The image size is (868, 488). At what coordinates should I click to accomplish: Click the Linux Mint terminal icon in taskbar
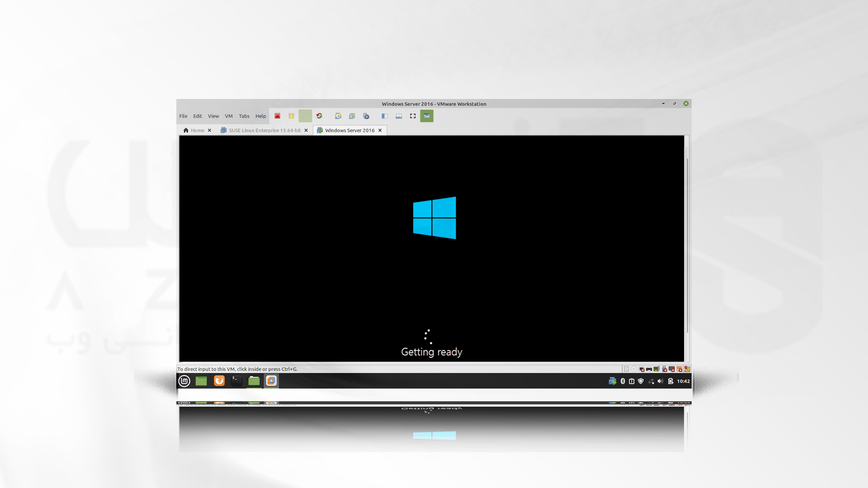[x=237, y=381]
